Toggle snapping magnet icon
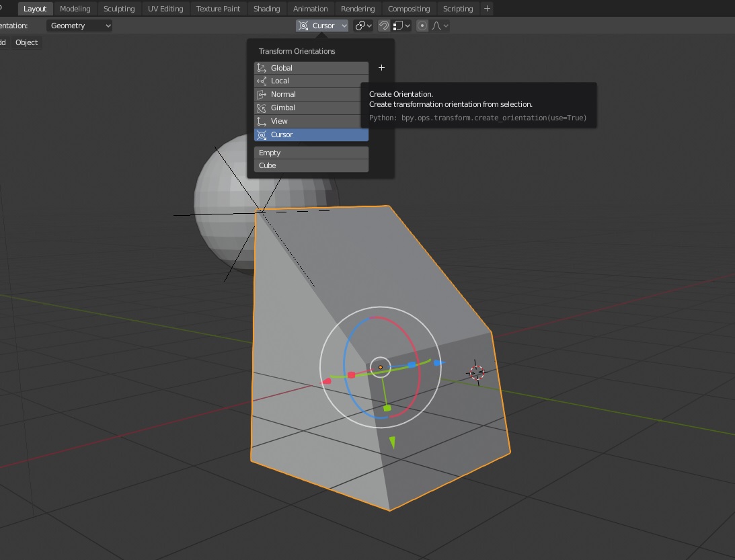The image size is (735, 560). (x=383, y=26)
